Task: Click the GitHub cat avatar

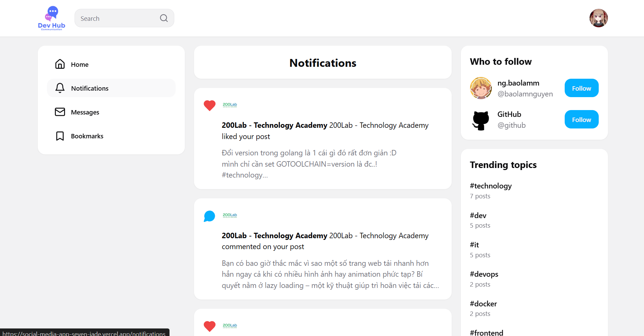Action: [x=481, y=120]
